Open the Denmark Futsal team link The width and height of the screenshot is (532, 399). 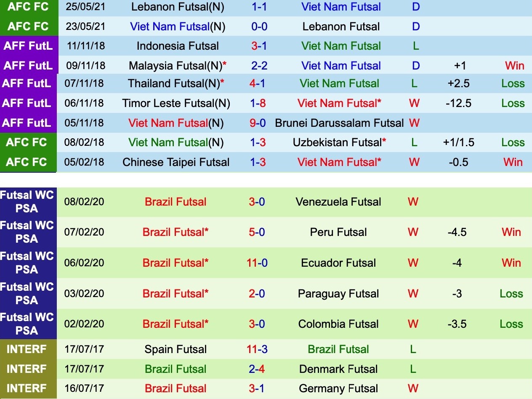[338, 369]
